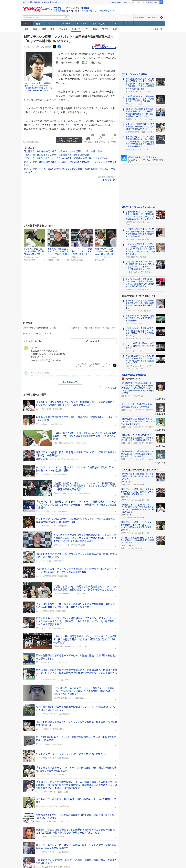Click the blue web search magnifier button
The height and width of the screenshot is (868, 186).
click(161, 2)
